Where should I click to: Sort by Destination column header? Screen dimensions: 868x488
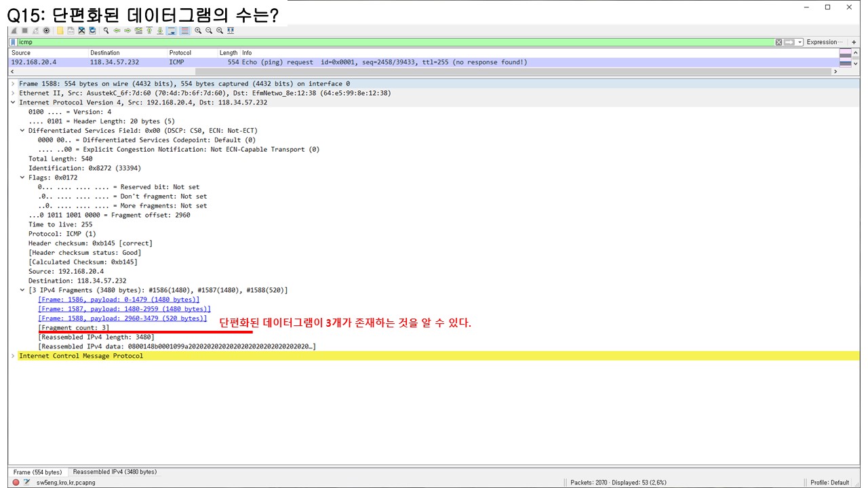127,53
